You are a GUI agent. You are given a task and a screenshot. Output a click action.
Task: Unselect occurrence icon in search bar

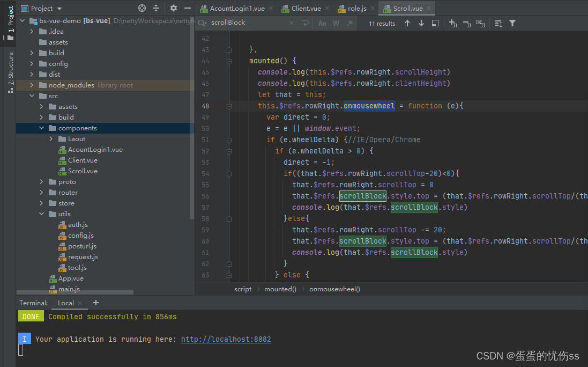pos(467,23)
